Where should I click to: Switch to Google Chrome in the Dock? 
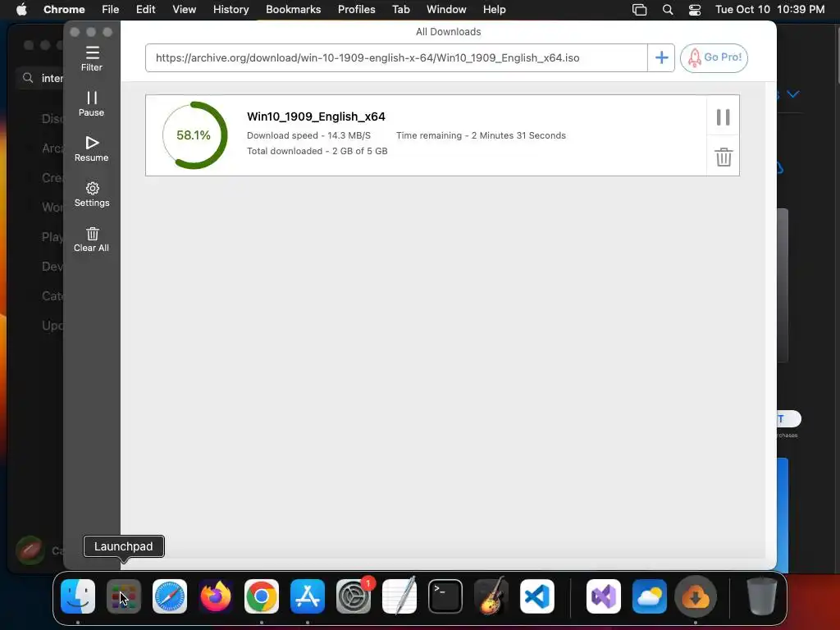(x=262, y=596)
